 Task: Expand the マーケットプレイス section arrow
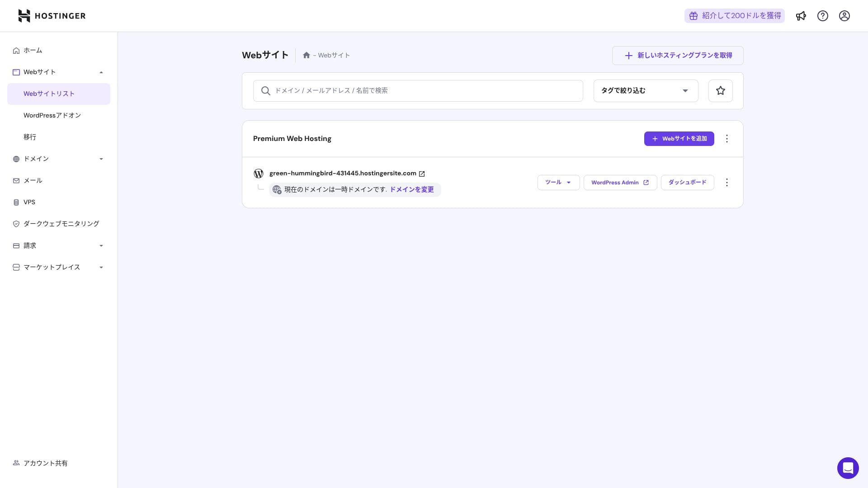pos(101,267)
